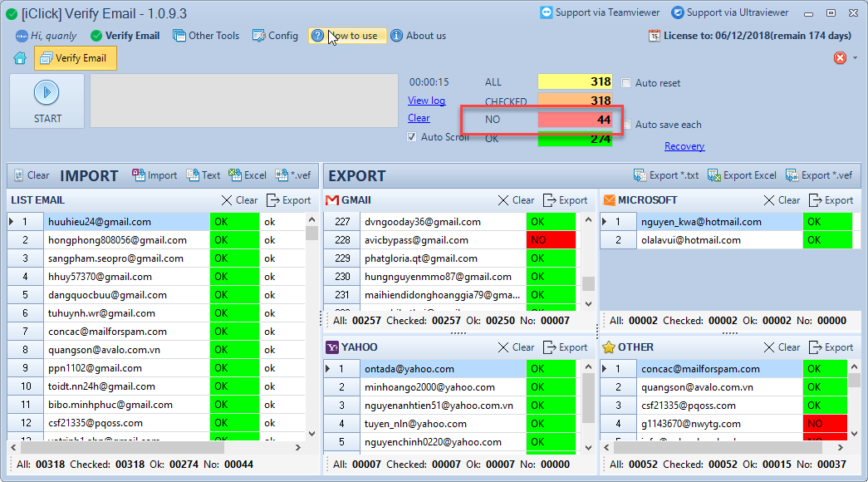
Task: Select row sangpham.seopro@gmail.com
Action: 156,258
